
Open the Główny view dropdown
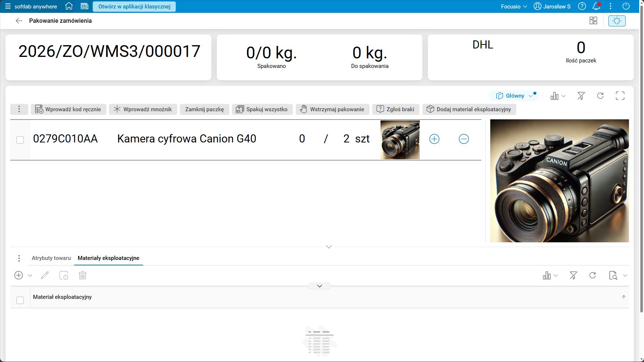pos(514,96)
